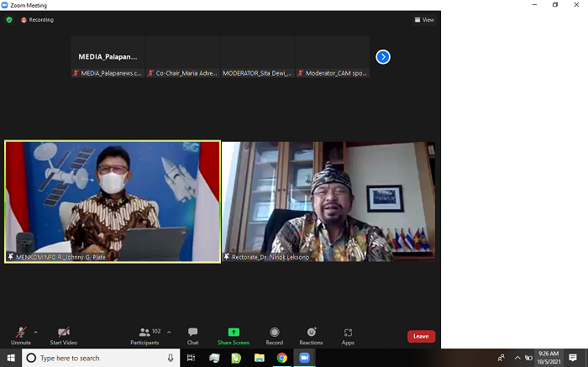Expand audio options arrow next to Unmute
The width and height of the screenshot is (588, 367).
pos(35,332)
